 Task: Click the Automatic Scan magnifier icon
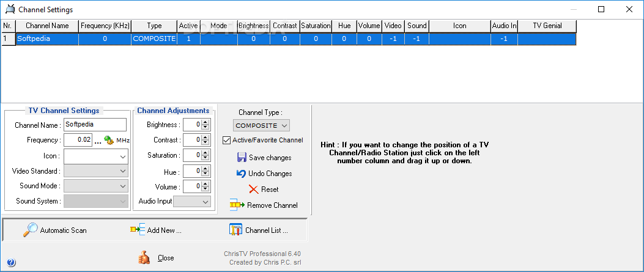(30, 230)
